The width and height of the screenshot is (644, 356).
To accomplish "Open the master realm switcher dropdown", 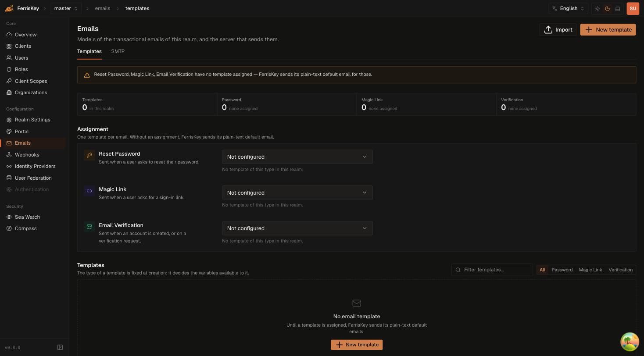I will coord(66,8).
